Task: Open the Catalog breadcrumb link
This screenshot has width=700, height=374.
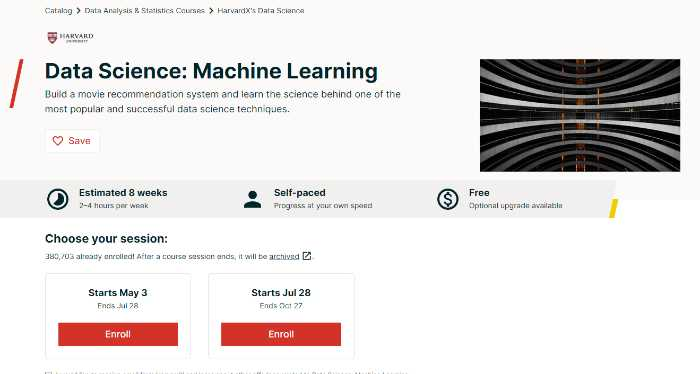Action: pyautogui.click(x=58, y=10)
